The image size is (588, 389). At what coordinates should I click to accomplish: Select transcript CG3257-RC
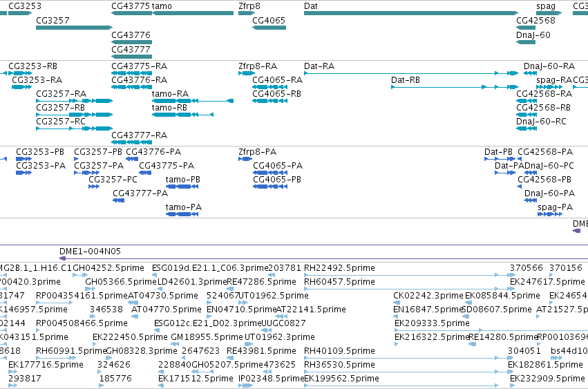point(61,122)
